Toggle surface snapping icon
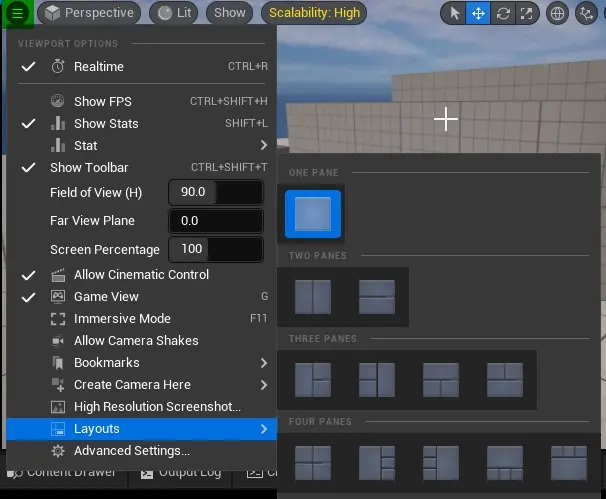Viewport: 606px width, 499px height. tap(587, 13)
